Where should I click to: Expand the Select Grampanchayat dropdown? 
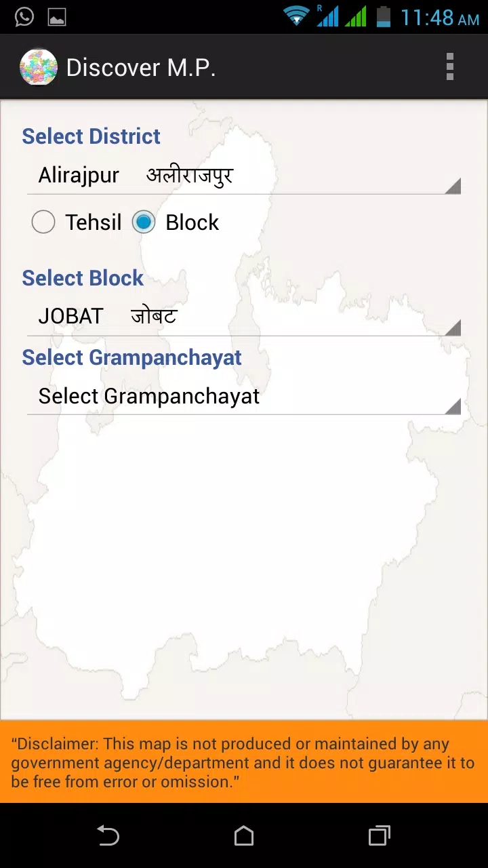[244, 397]
